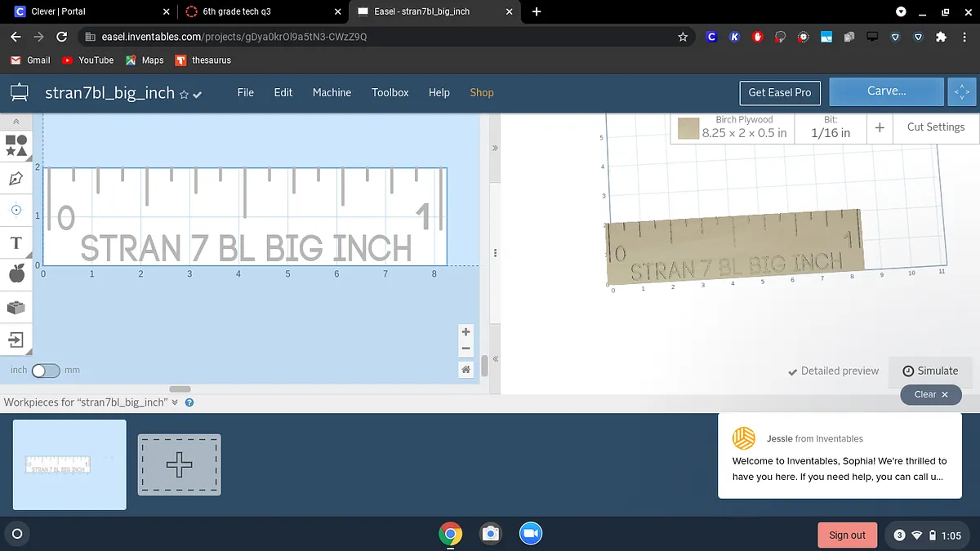980x551 pixels.
Task: Open the Apps brick icon
Action: pos(16,308)
